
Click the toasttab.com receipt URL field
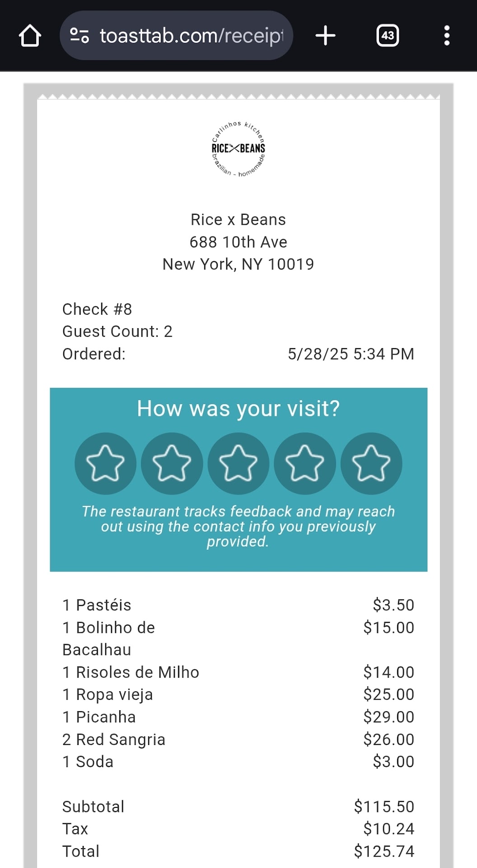click(x=192, y=36)
